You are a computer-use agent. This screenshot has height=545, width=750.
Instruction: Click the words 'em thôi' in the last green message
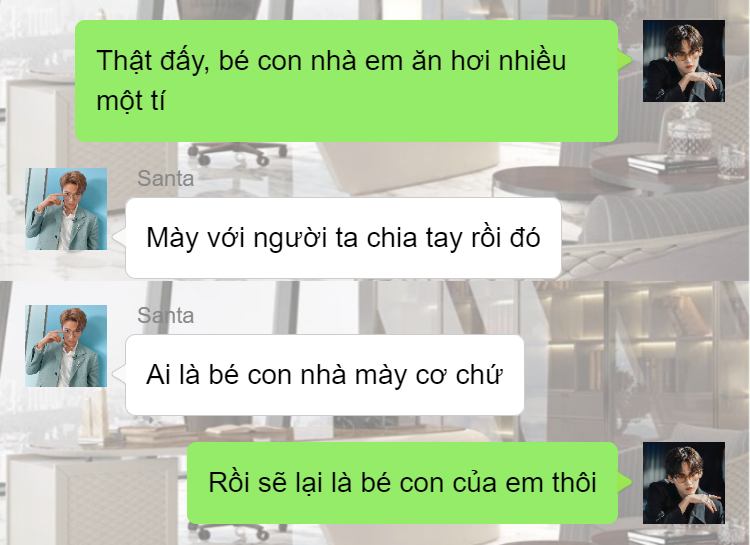pyautogui.click(x=551, y=483)
